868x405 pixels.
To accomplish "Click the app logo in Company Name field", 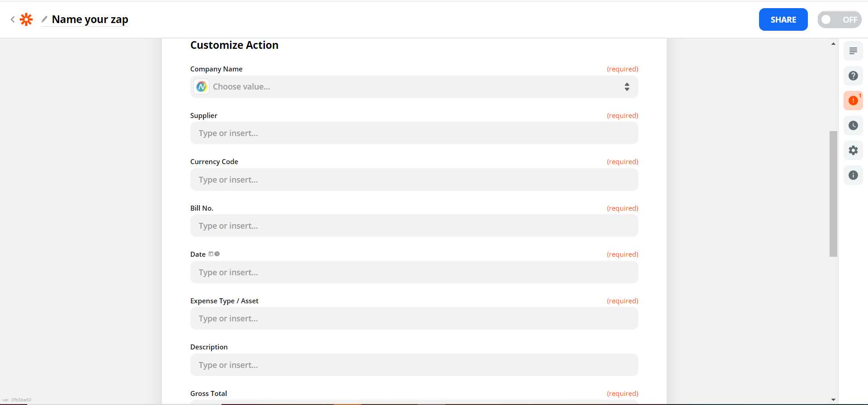I will (202, 87).
